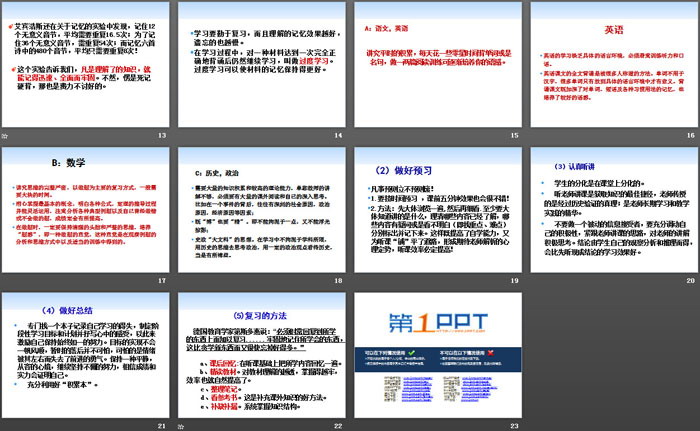
Task: Select the slide about the Ebbinghaus memory experiment
Action: pyautogui.click(x=85, y=65)
